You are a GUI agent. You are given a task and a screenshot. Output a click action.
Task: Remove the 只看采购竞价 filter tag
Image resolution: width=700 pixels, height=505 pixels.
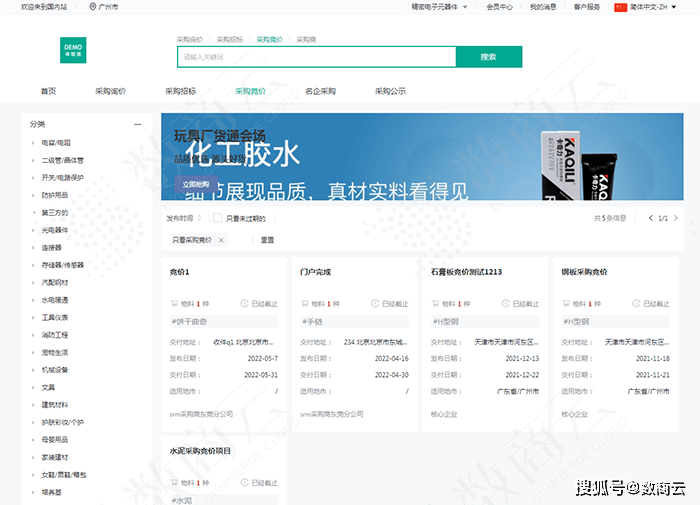(x=221, y=240)
